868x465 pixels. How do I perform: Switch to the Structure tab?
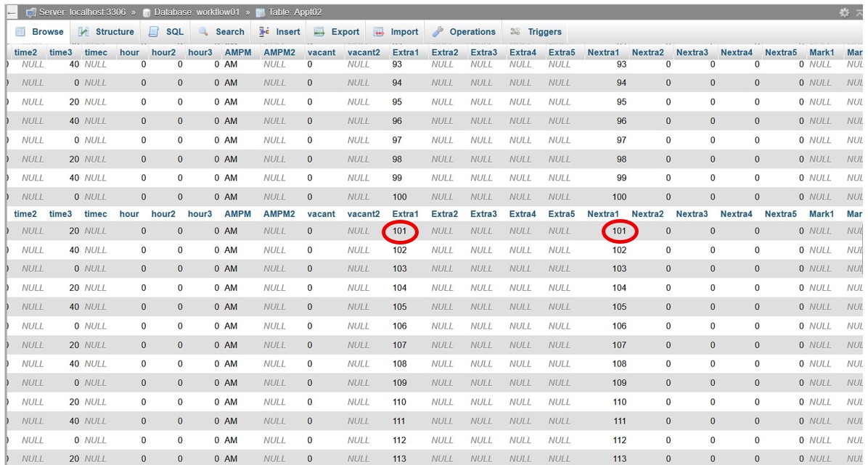[106, 32]
